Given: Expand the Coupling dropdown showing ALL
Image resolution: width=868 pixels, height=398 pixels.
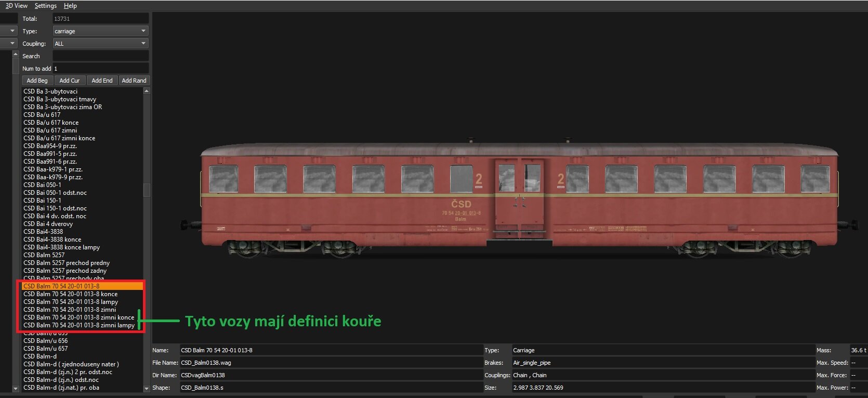Looking at the screenshot, I should pos(100,44).
